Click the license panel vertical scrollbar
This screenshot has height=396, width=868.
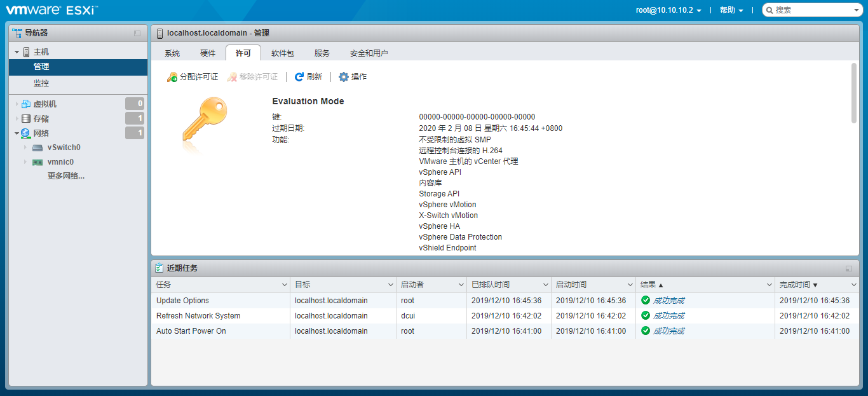pyautogui.click(x=854, y=93)
